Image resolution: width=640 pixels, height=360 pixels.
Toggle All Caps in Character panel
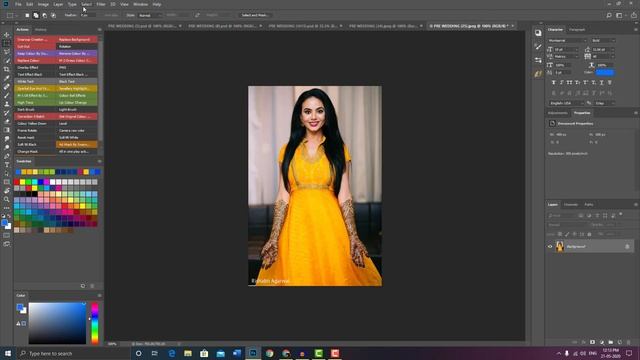[x=569, y=82]
